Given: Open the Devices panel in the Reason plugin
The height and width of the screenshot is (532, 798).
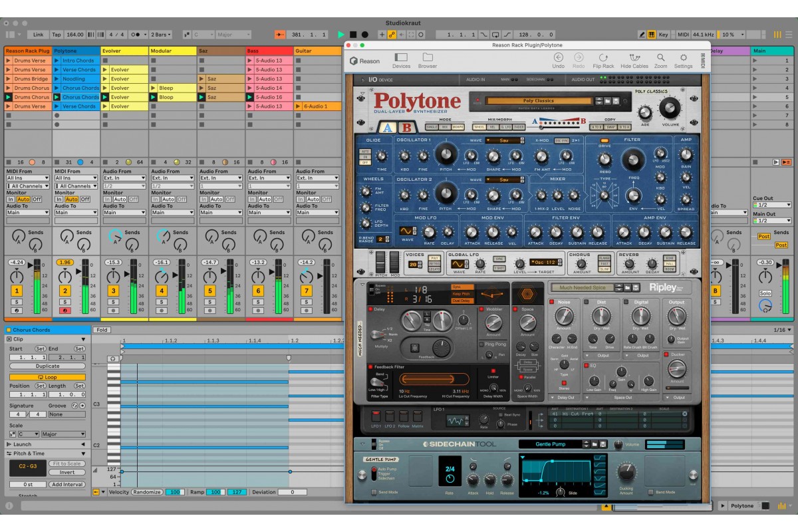Looking at the screenshot, I should click(x=400, y=59).
